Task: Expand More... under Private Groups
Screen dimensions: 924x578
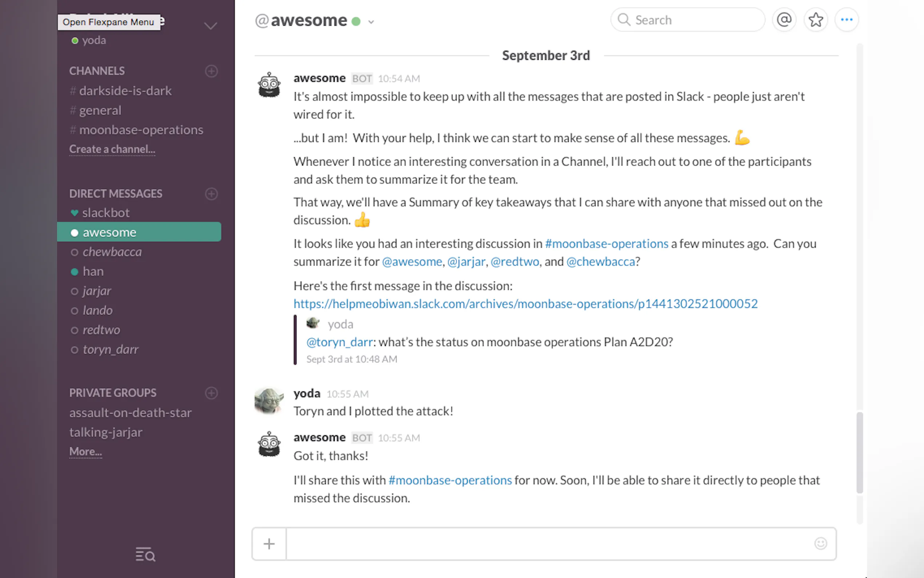Action: tap(85, 451)
